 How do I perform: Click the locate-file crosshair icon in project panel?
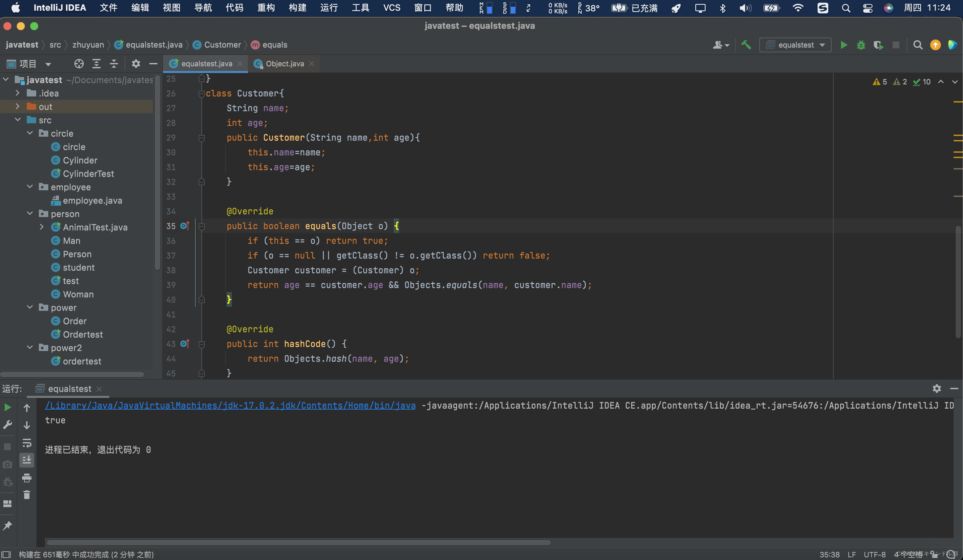[x=79, y=64]
